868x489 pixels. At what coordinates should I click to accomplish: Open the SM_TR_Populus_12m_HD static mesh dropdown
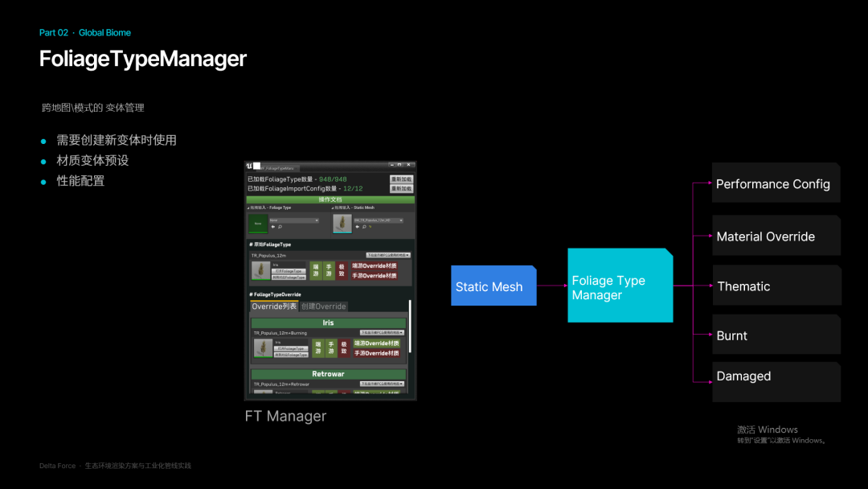pyautogui.click(x=379, y=220)
